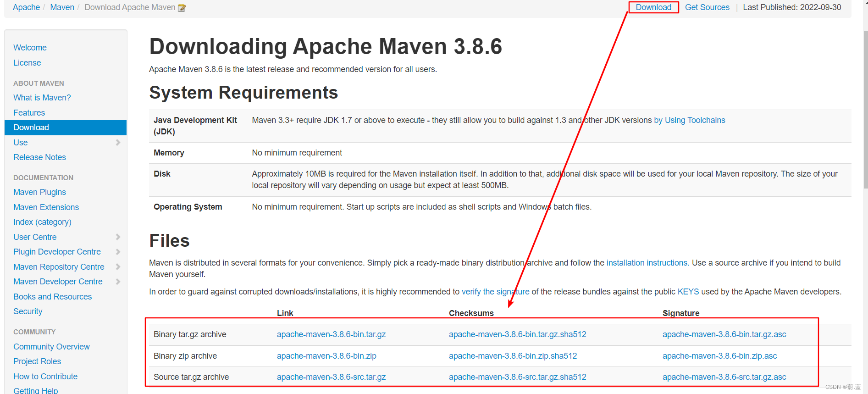
Task: Open Maven Repository Centre item
Action: [x=59, y=267]
